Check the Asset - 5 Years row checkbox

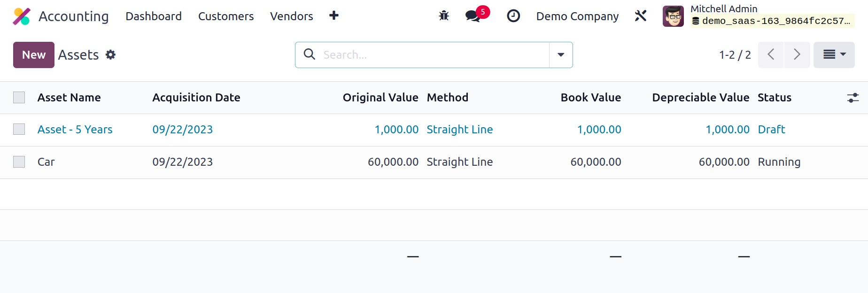[x=19, y=130]
